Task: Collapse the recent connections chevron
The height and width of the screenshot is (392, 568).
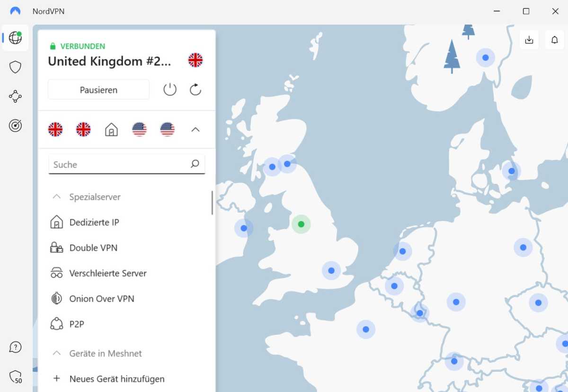Action: click(195, 129)
